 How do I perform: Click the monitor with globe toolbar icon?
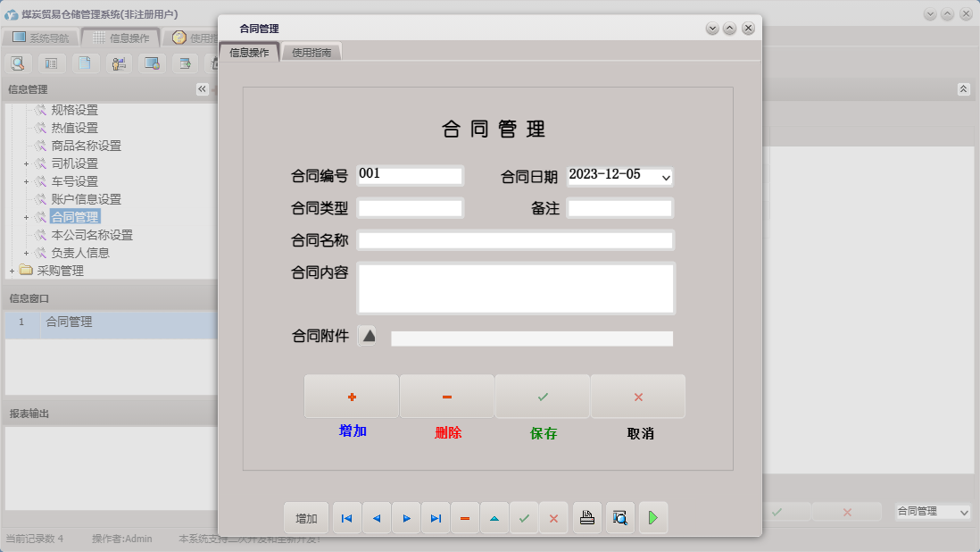click(151, 63)
